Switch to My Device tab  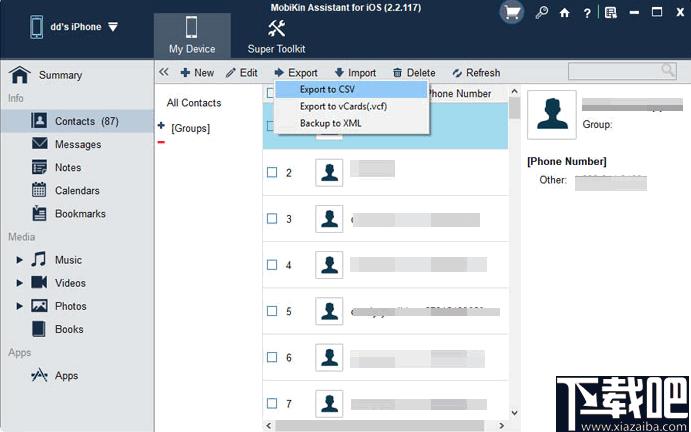tap(192, 36)
